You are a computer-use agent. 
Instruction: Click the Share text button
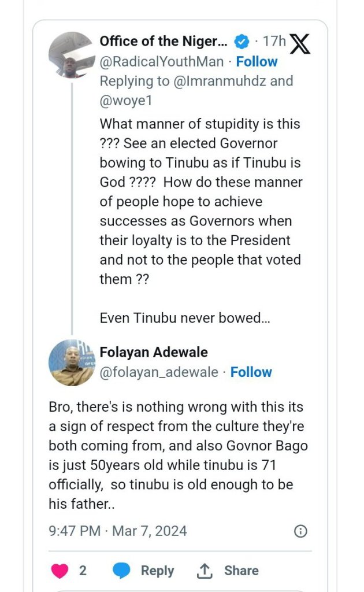click(x=242, y=571)
